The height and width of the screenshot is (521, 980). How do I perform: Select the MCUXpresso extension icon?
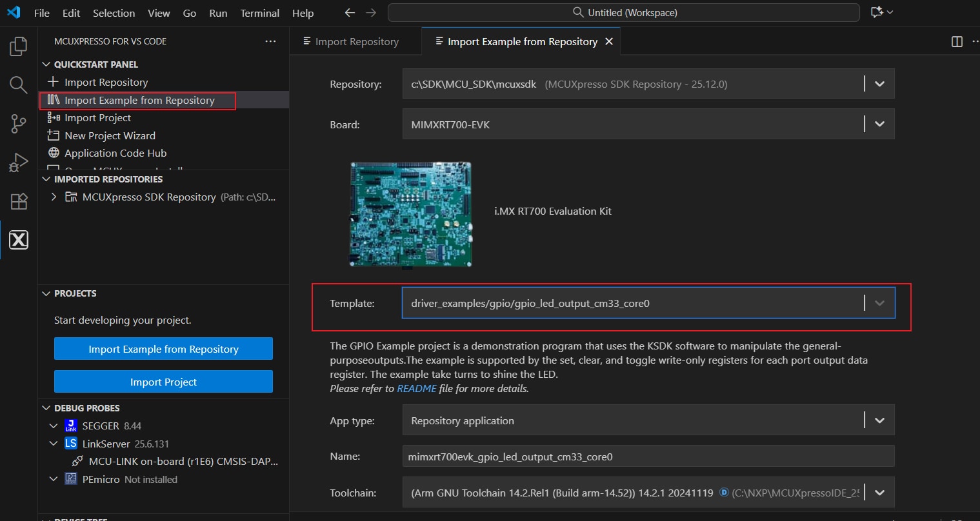[x=19, y=240]
